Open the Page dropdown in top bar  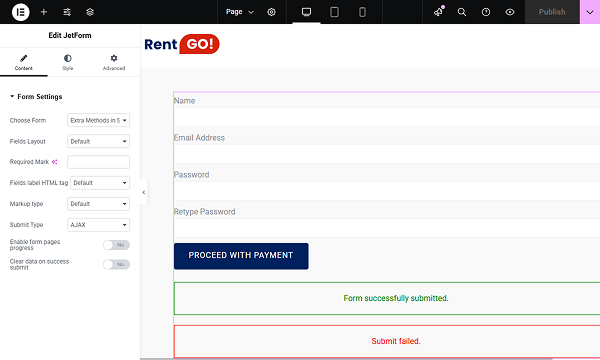pyautogui.click(x=240, y=12)
